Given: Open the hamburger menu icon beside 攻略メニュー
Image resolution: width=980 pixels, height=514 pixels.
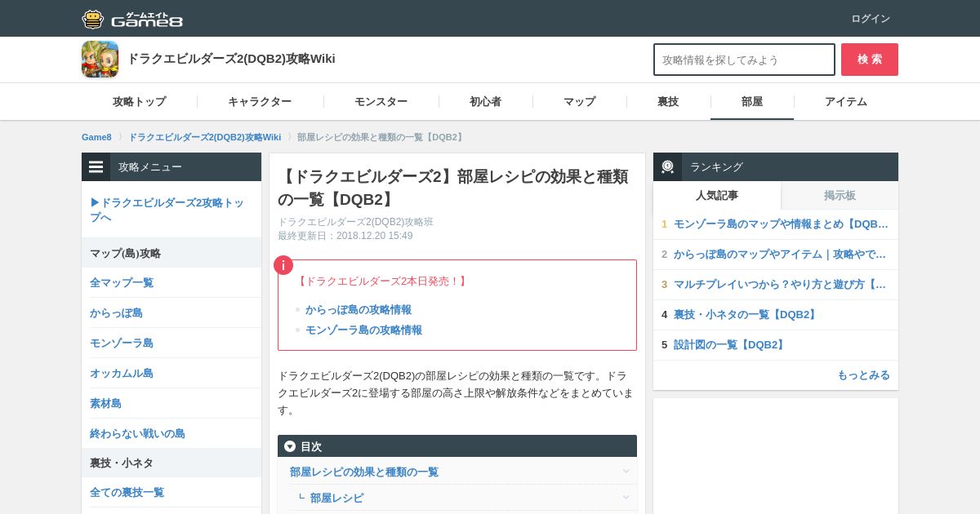Looking at the screenshot, I should [x=96, y=166].
